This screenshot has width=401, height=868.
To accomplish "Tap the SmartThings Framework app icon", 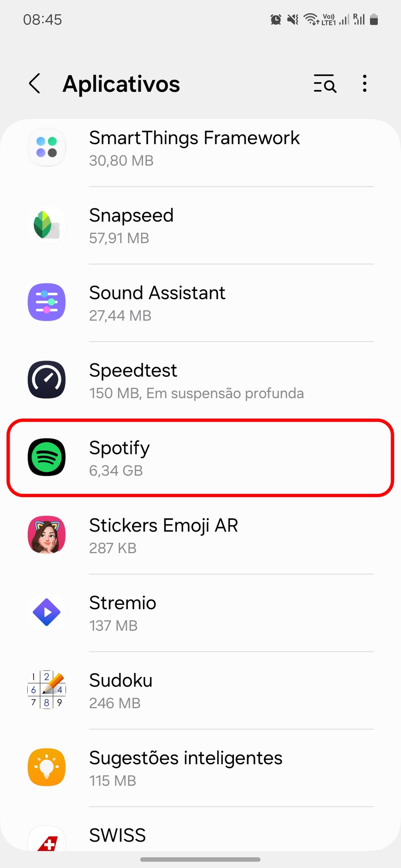I will coord(47,148).
